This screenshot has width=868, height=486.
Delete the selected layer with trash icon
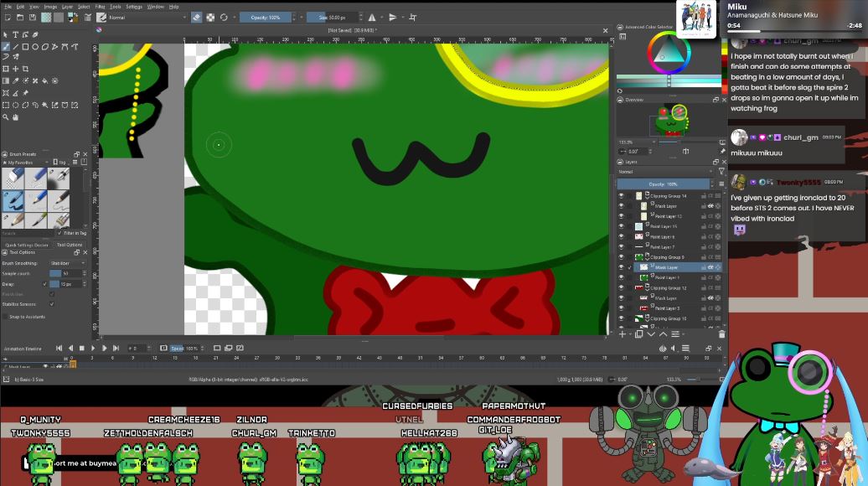(722, 334)
